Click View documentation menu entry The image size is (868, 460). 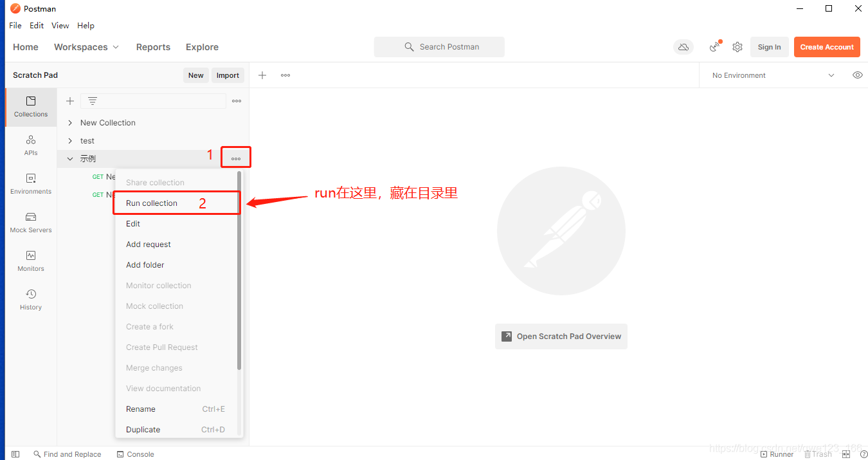[176, 389]
